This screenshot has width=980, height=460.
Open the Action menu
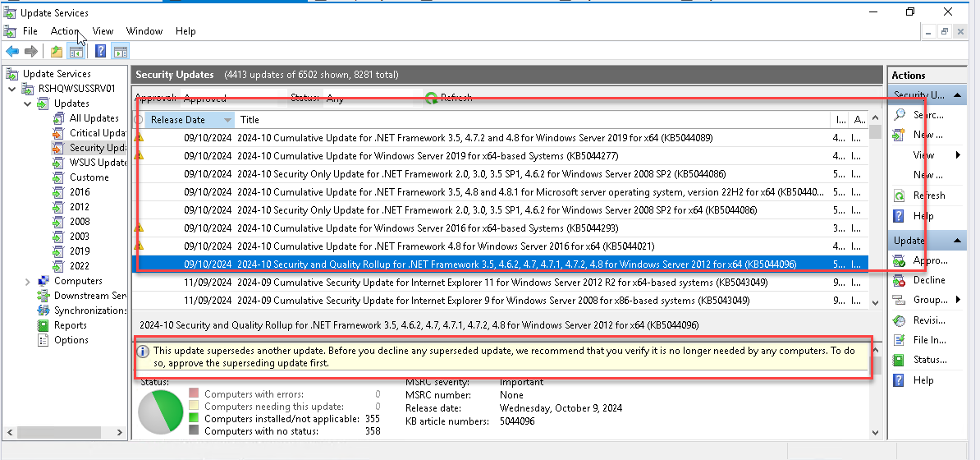(x=65, y=30)
